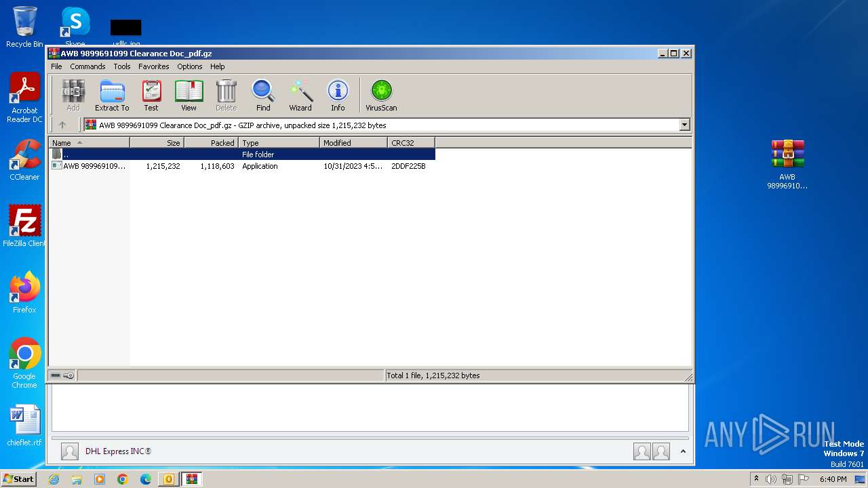Open the Tools menu
Viewport: 868px width, 488px height.
pos(122,66)
